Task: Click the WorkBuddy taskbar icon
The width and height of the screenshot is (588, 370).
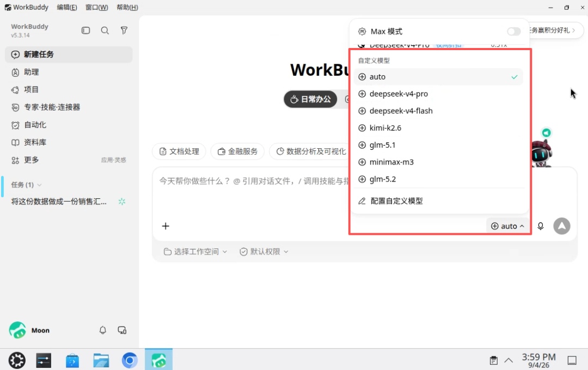Action: pyautogui.click(x=158, y=360)
